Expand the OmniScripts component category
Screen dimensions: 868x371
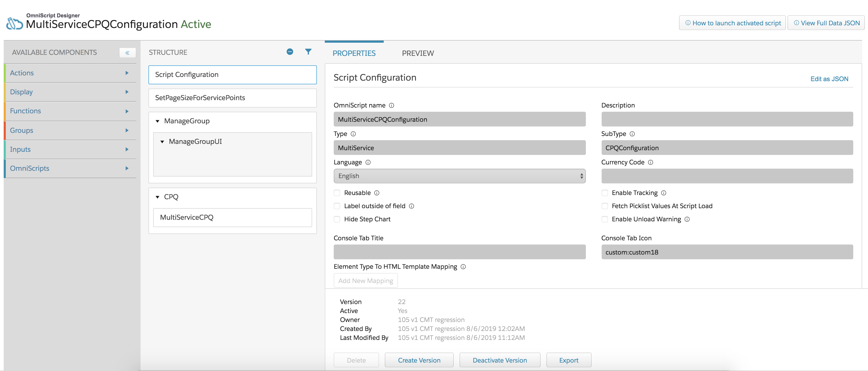coord(70,168)
